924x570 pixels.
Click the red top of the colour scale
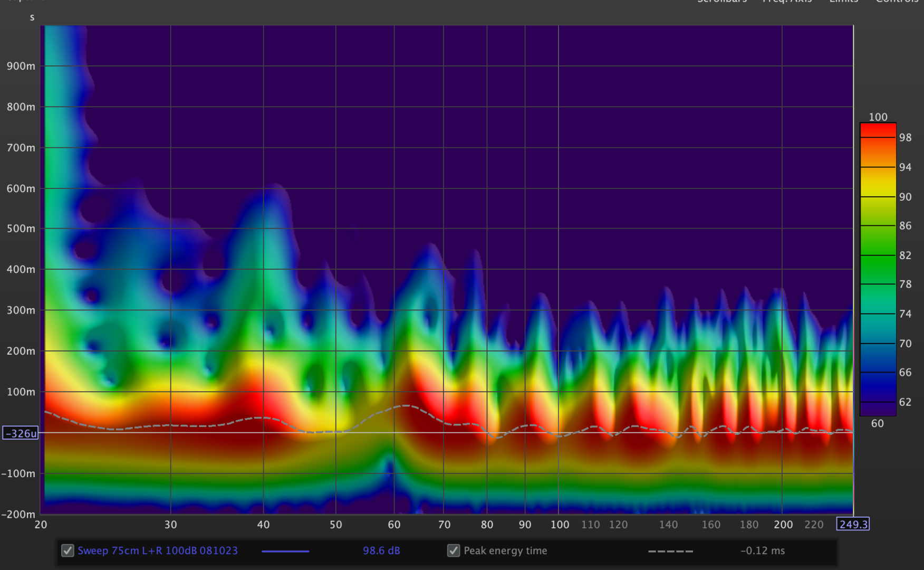878,129
